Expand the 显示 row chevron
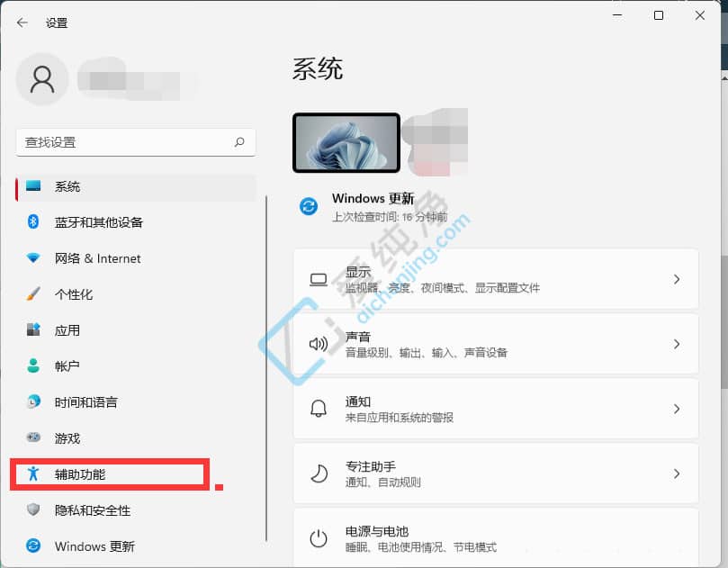Screen dimensions: 728x568 coord(677,280)
